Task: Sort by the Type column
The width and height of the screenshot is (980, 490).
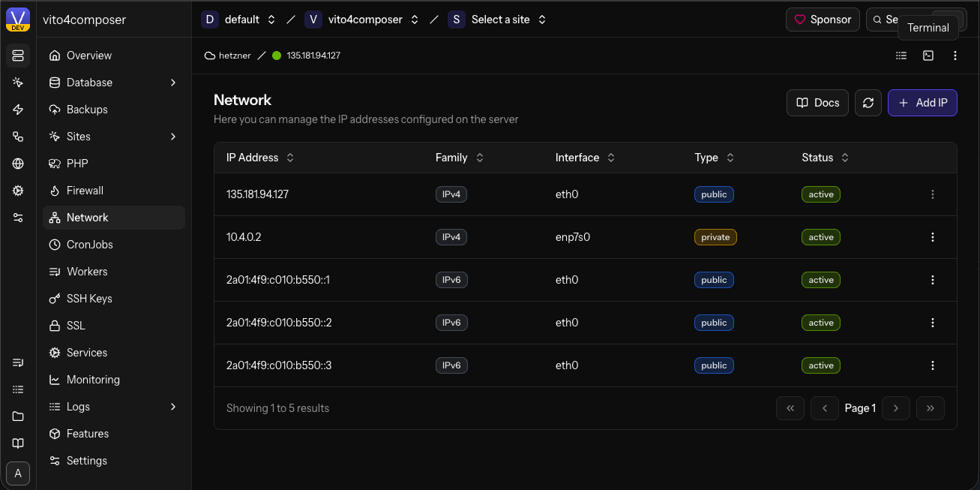Action: coord(715,158)
